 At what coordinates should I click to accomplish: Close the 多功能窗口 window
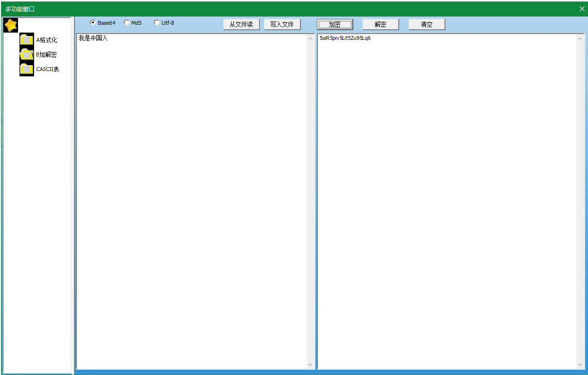tap(582, 9)
